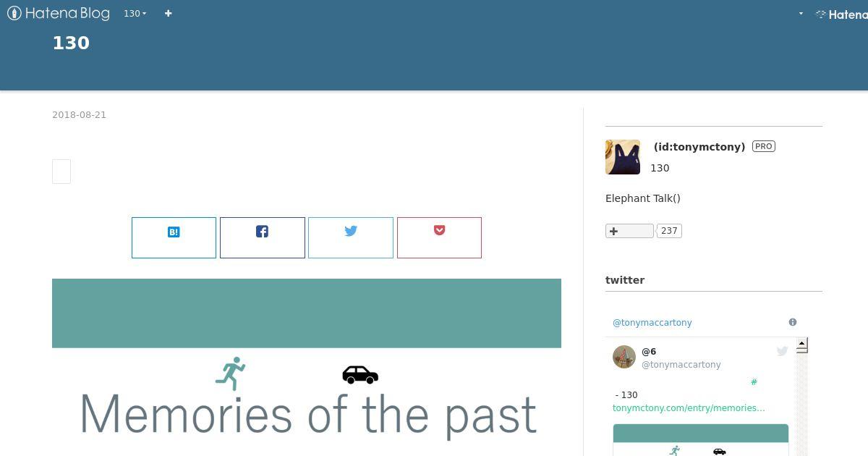The image size is (868, 456).
Task: Click the Hatena Blog logo
Action: [x=59, y=13]
